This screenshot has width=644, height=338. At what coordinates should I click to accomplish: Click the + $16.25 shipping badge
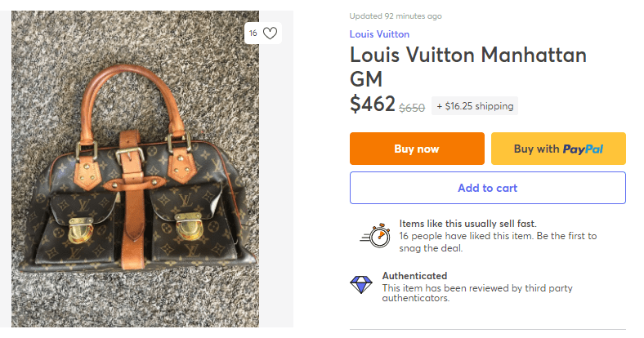[475, 106]
